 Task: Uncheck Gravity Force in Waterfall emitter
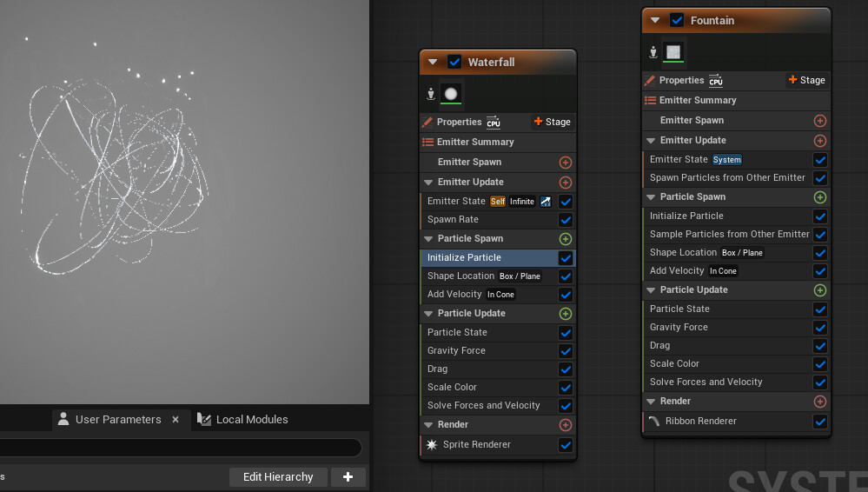click(565, 350)
